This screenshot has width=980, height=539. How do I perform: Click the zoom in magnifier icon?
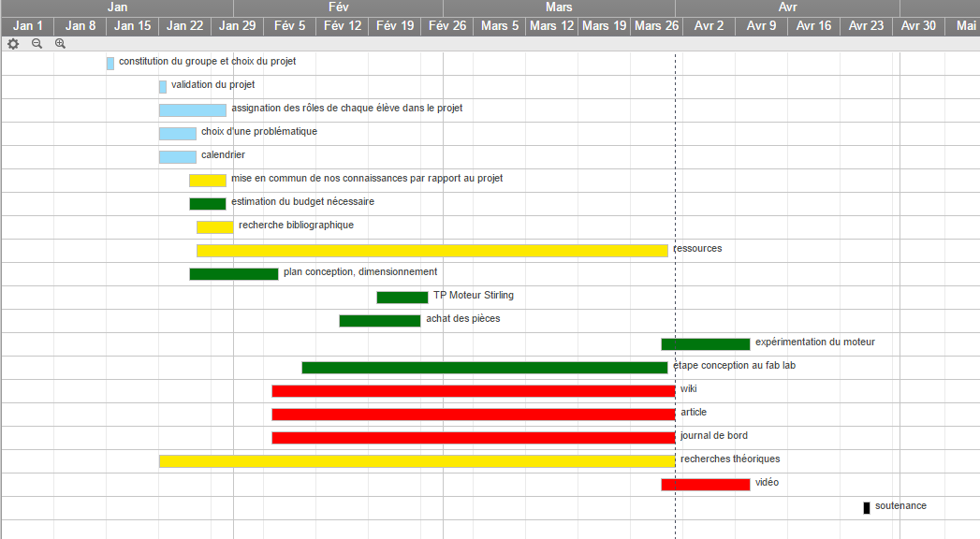(x=61, y=43)
